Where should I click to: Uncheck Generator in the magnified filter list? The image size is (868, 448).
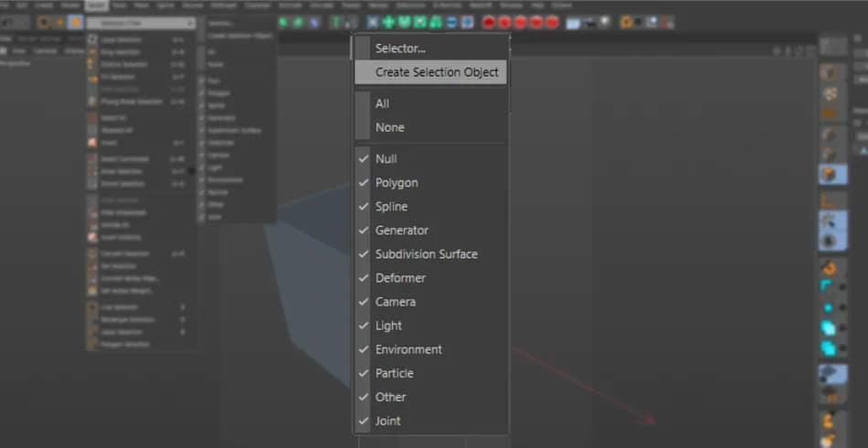[429, 230]
